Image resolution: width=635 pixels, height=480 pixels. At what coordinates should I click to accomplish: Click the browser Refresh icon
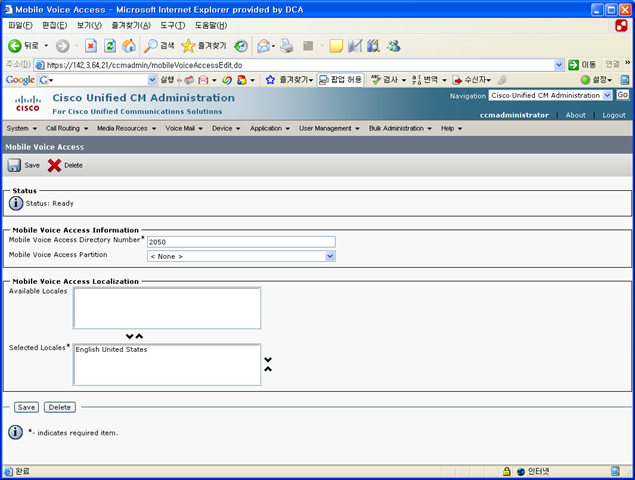pos(110,46)
